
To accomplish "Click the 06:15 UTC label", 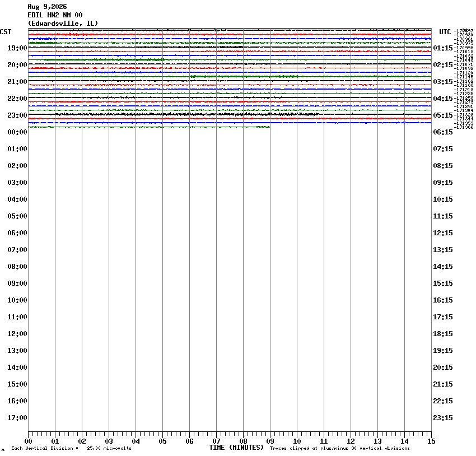I will click(x=443, y=132).
